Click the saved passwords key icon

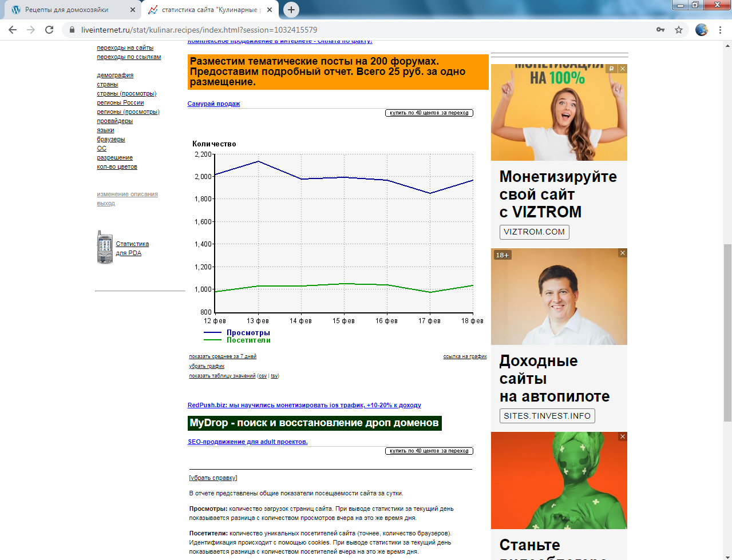point(660,30)
